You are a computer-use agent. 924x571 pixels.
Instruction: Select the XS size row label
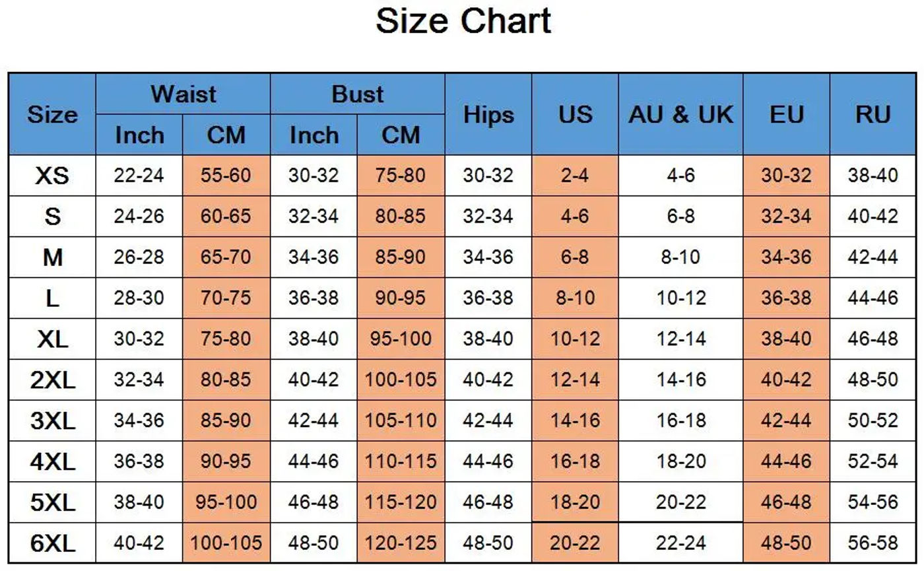click(x=52, y=176)
